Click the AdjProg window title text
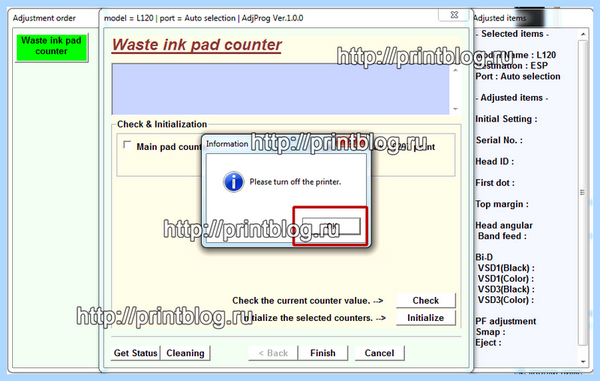This screenshot has height=381, width=600. pos(204,18)
